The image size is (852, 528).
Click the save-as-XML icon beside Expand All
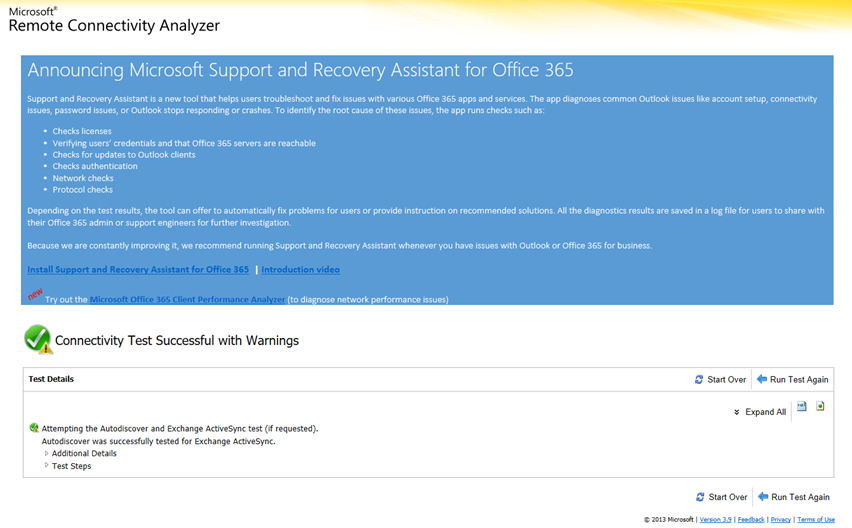point(802,407)
